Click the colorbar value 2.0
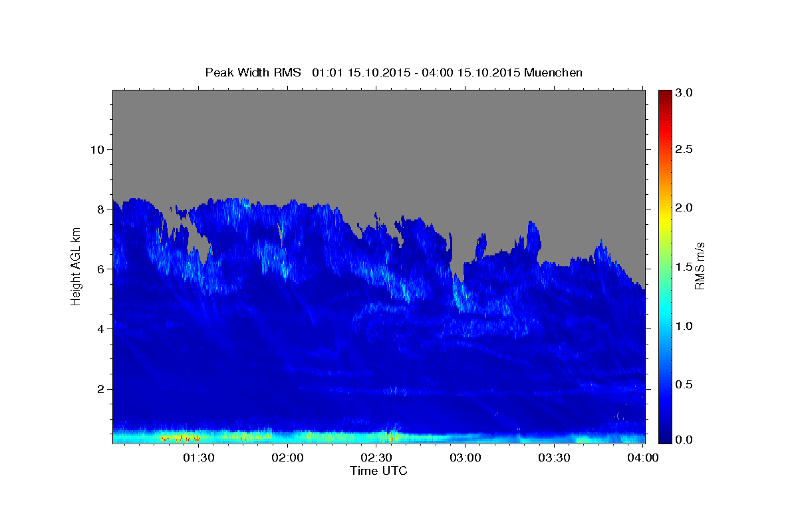 tap(684, 207)
